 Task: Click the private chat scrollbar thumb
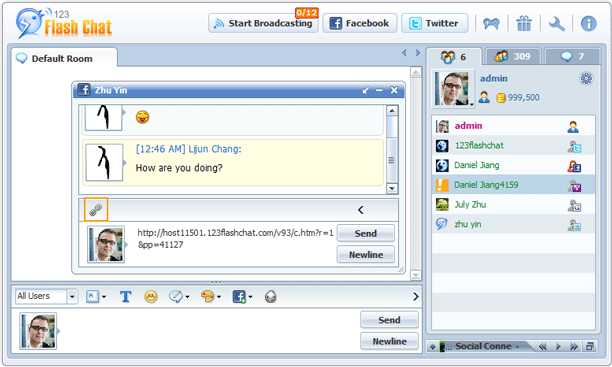(392, 160)
